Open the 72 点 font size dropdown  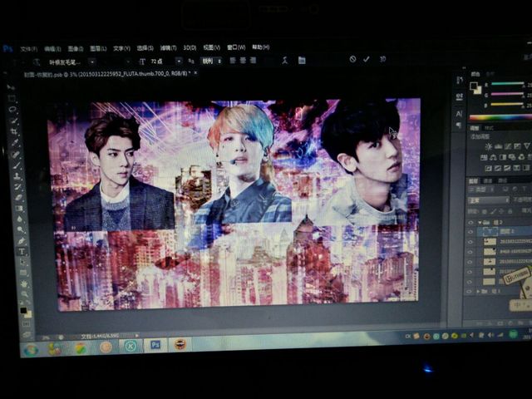point(179,61)
